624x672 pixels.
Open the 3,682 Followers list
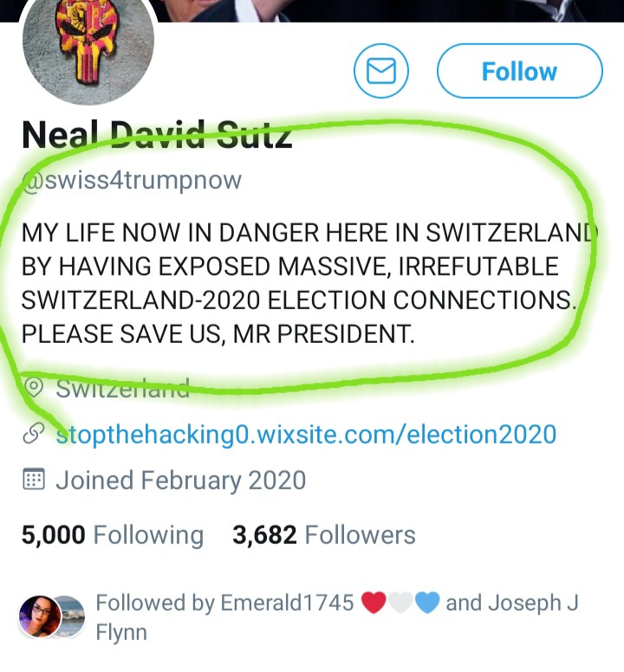(x=324, y=535)
